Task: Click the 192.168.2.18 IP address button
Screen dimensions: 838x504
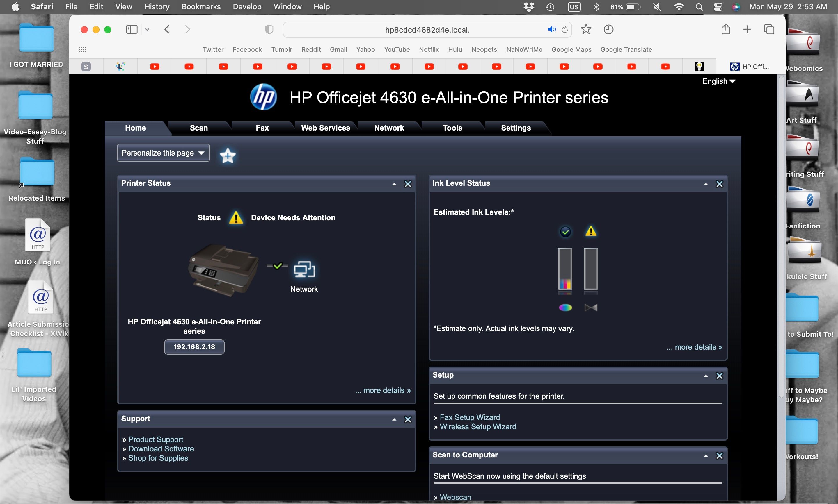Action: [194, 347]
